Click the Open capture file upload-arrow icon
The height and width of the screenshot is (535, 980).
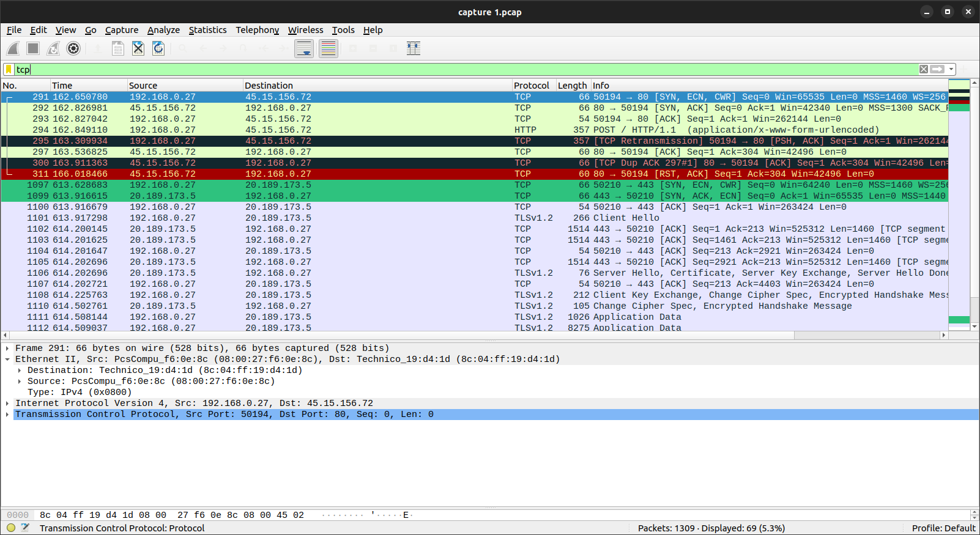tap(98, 48)
